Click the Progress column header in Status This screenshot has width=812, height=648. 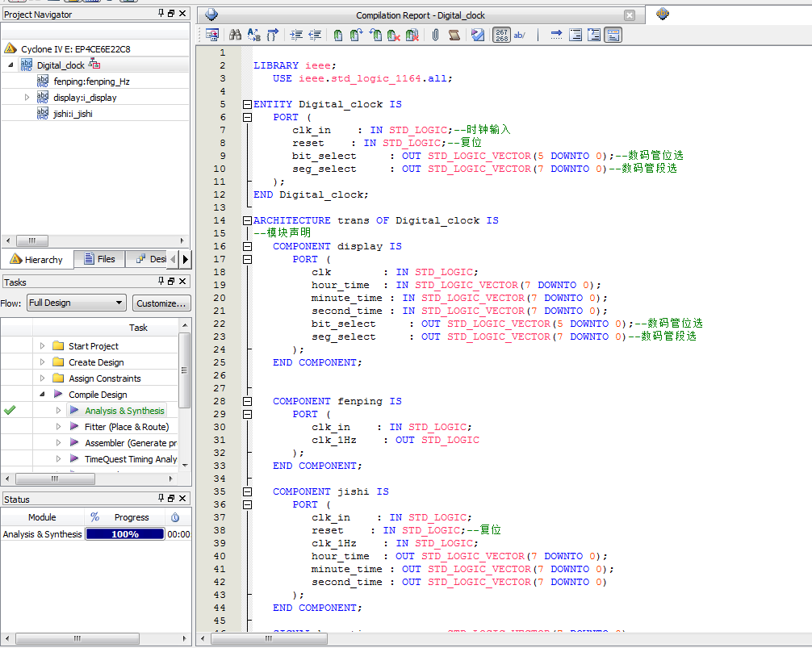coord(132,517)
